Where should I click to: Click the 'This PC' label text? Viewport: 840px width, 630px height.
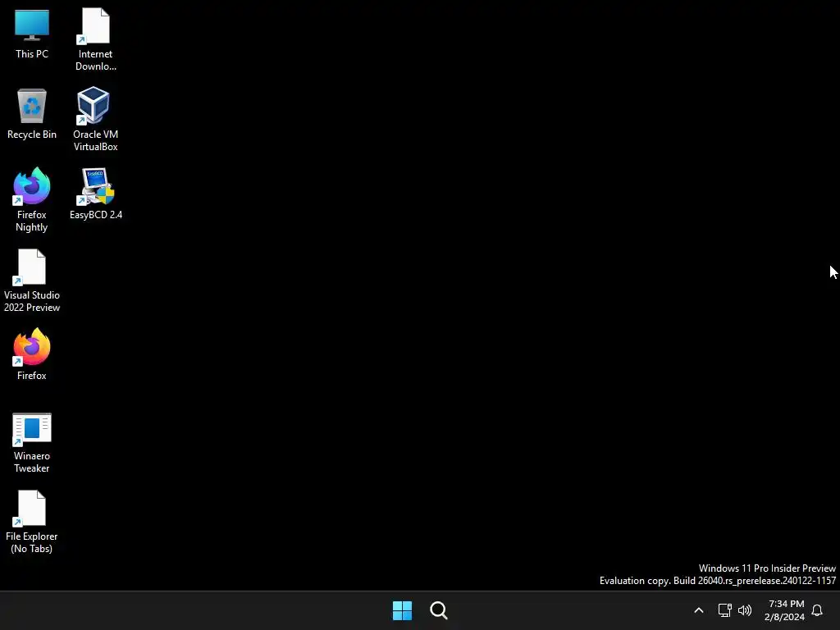click(32, 54)
